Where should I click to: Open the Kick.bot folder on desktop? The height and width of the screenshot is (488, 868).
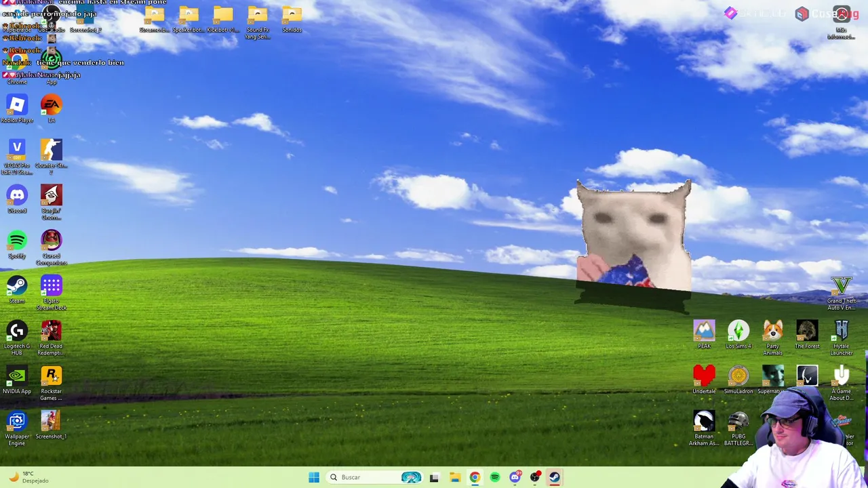tap(223, 19)
